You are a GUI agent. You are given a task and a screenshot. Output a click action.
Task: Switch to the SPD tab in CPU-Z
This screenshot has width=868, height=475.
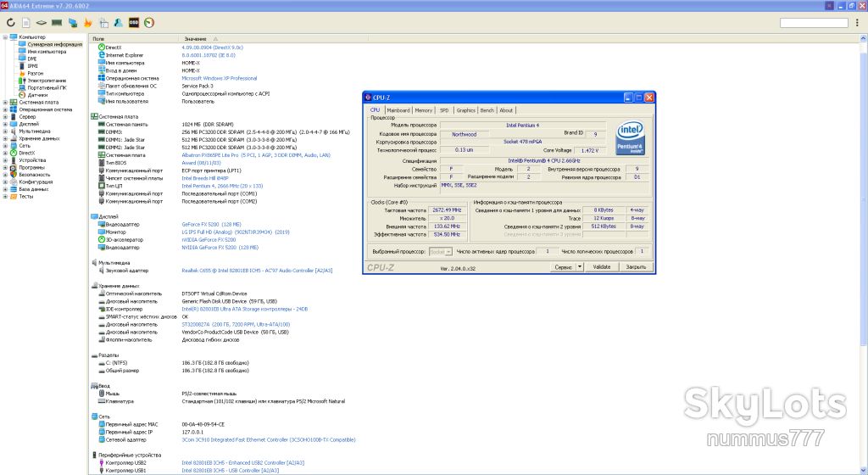click(x=444, y=110)
